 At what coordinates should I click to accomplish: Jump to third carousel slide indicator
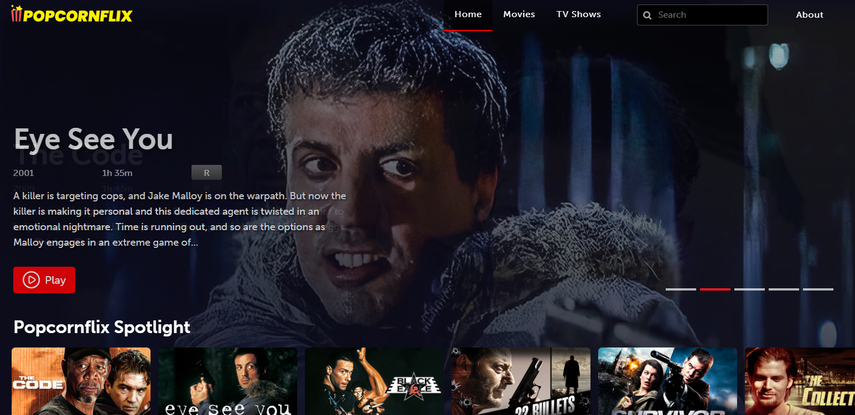749,289
